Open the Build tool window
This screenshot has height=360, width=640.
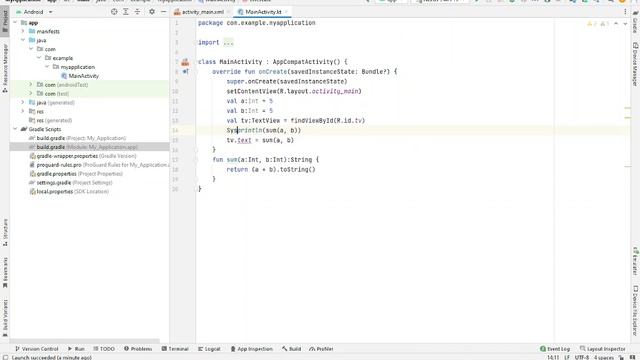(291, 349)
